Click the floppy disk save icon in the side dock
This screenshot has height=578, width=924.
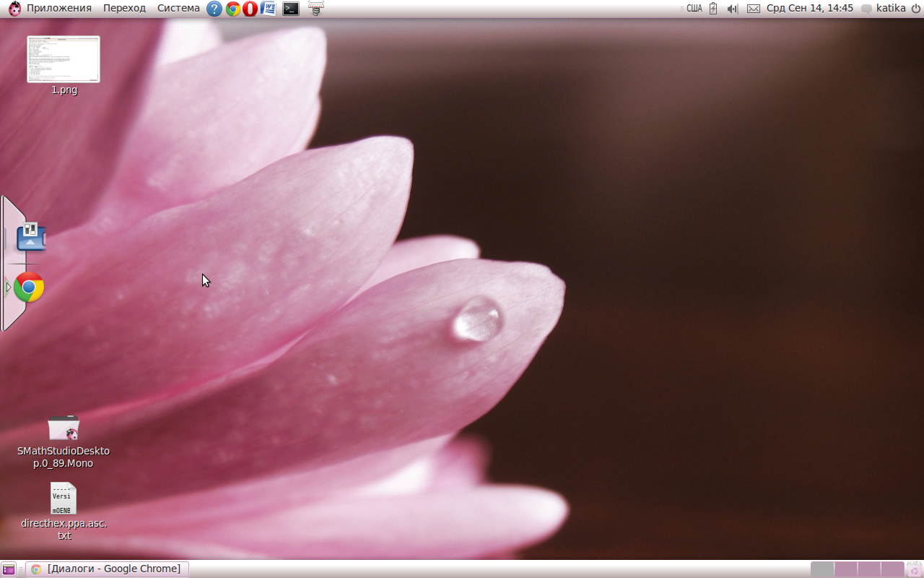(31, 237)
